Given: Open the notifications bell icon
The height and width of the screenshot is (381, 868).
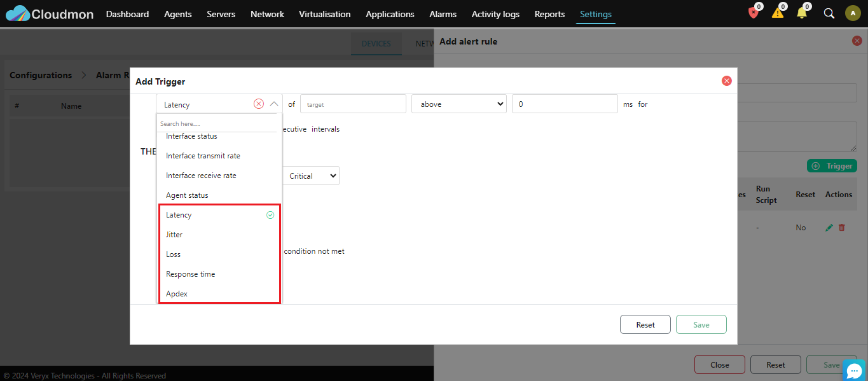Looking at the screenshot, I should tap(802, 13).
